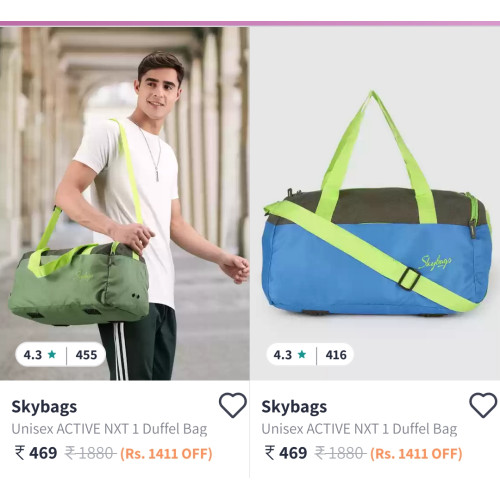Open the blue Skybags duffel product image
The width and height of the screenshot is (500, 500).
pos(375,203)
